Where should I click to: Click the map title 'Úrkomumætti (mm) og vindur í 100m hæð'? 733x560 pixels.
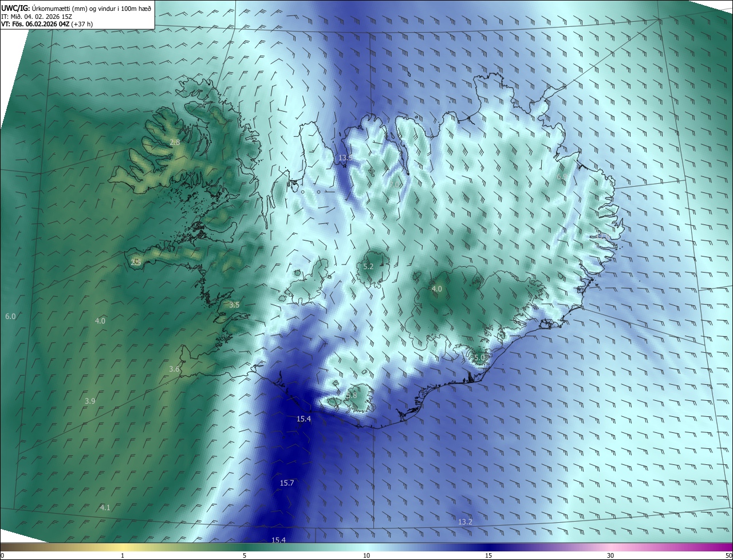point(90,7)
